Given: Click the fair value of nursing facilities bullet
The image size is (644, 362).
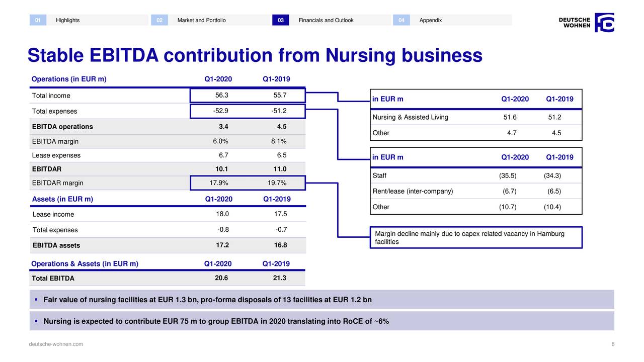Looking at the screenshot, I should tap(322, 300).
